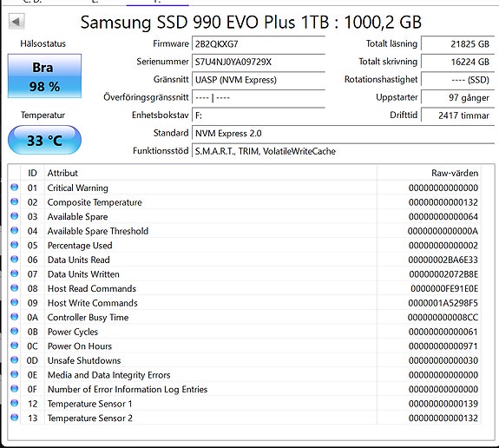
Task: Click the status dot for Critical Warning
Action: point(15,188)
